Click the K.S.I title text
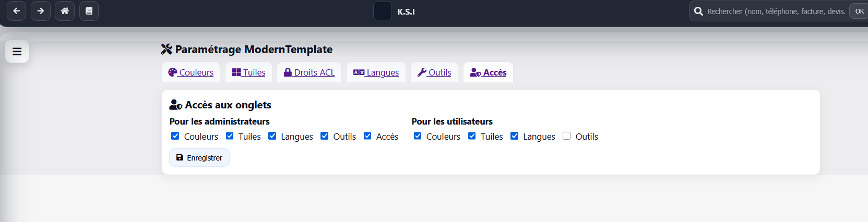This screenshot has width=868, height=222. pyautogui.click(x=406, y=11)
